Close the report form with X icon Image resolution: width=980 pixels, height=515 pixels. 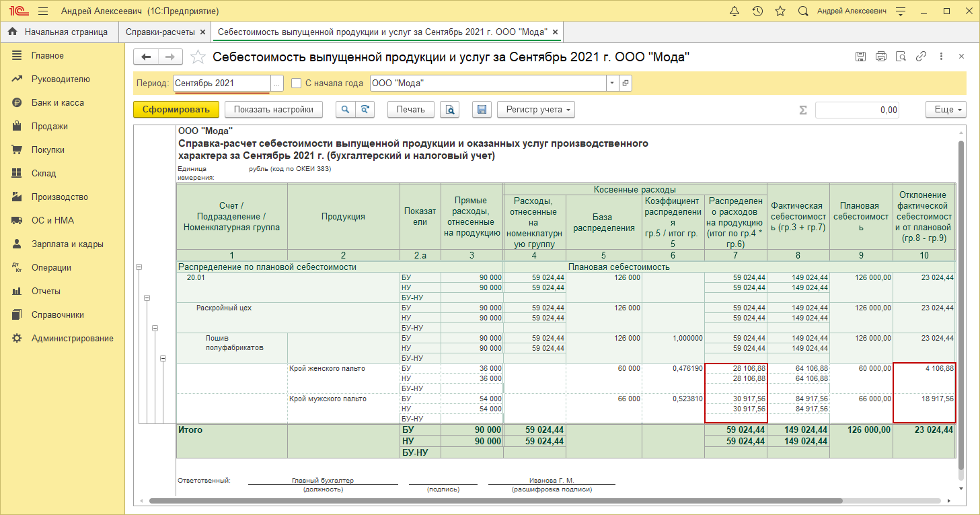click(x=961, y=57)
